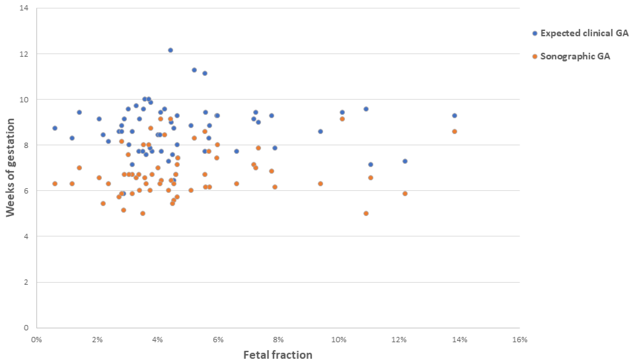The width and height of the screenshot is (631, 364).
Task: Click the 14 label on the y-axis
Action: pos(24,8)
